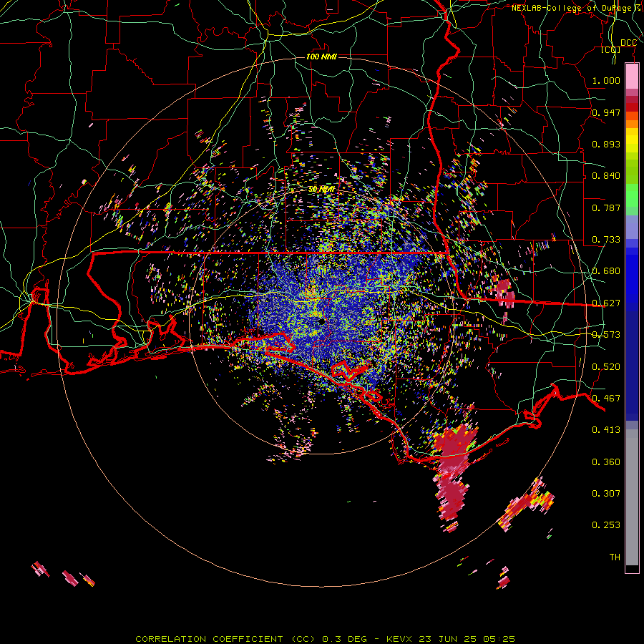Click the 50 NMI range ring label
The height and width of the screenshot is (644, 644).
pos(321,190)
